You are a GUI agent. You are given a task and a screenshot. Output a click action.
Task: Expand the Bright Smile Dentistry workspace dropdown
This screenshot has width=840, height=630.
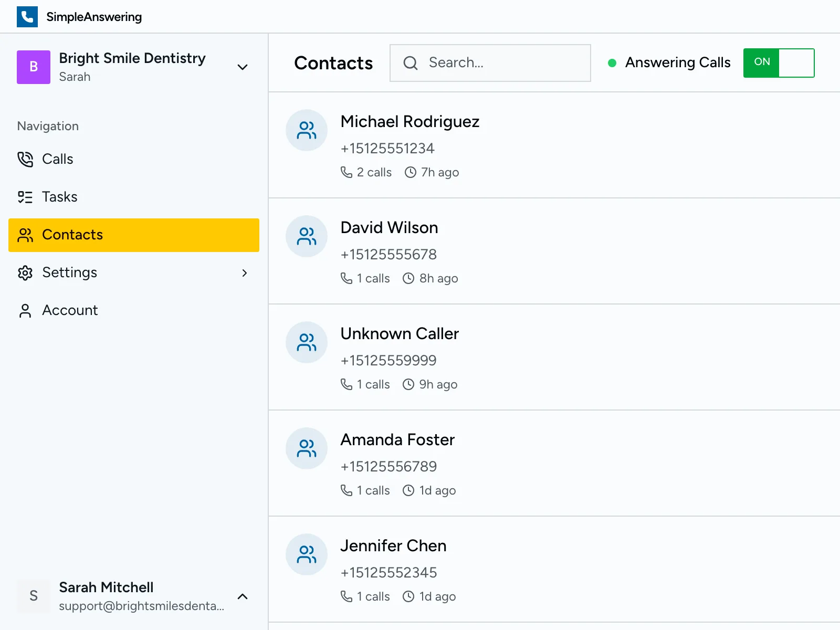click(242, 67)
